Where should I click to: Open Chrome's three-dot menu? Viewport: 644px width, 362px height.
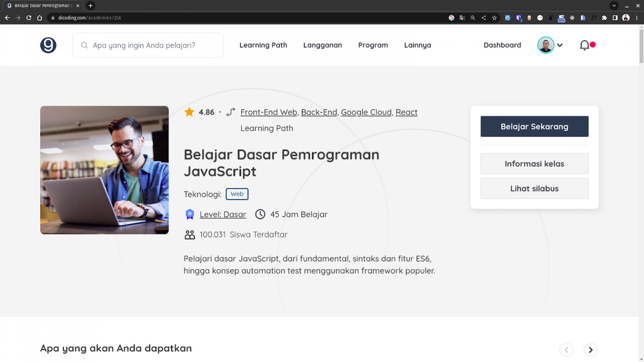click(637, 18)
